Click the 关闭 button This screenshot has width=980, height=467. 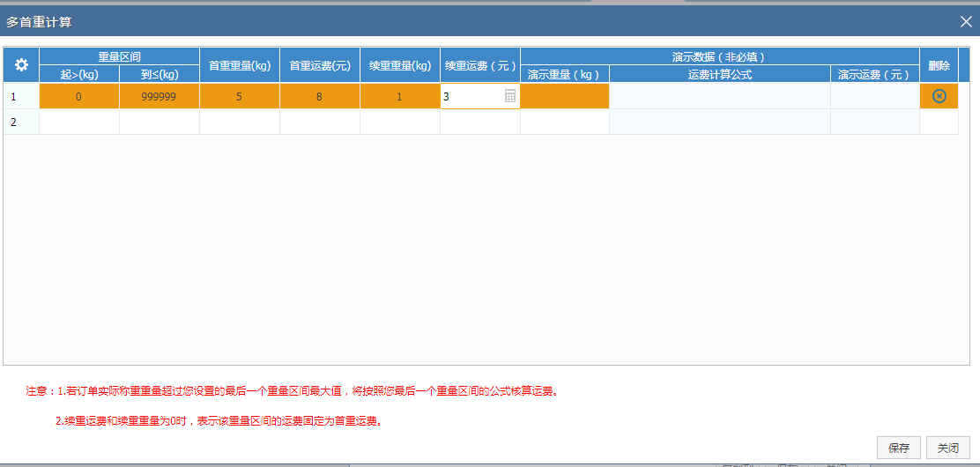tap(948, 448)
